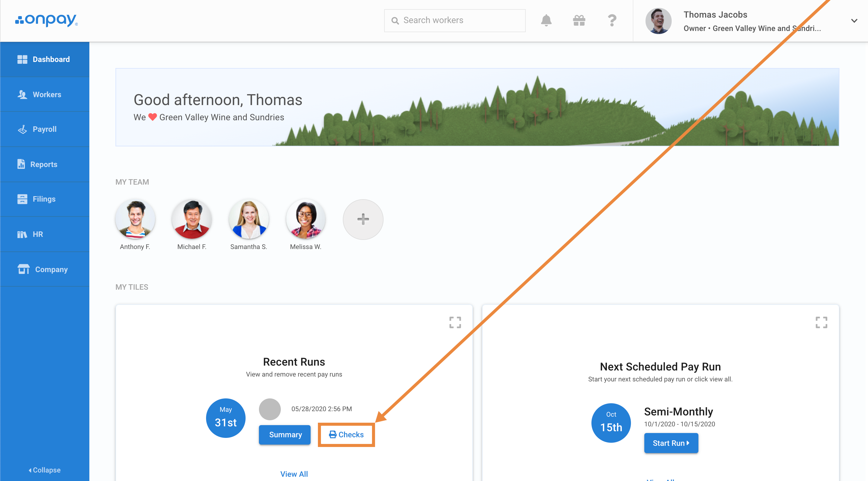868x481 pixels.
Task: Open the gift rewards icon
Action: (x=579, y=21)
